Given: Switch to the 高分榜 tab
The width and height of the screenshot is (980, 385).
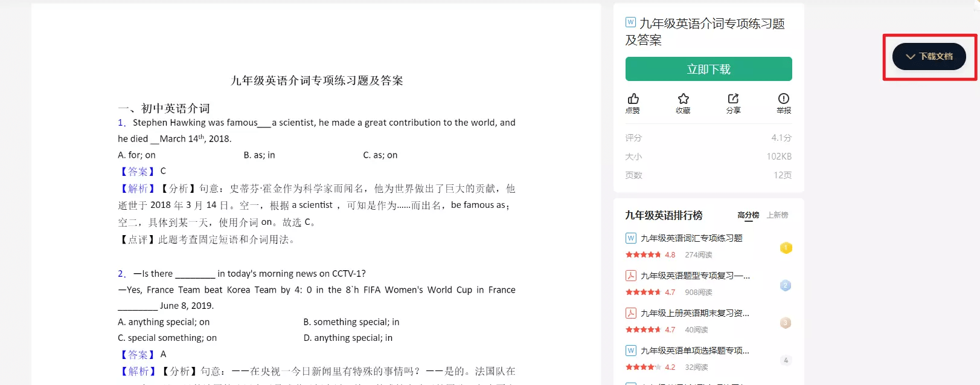Looking at the screenshot, I should click(748, 215).
